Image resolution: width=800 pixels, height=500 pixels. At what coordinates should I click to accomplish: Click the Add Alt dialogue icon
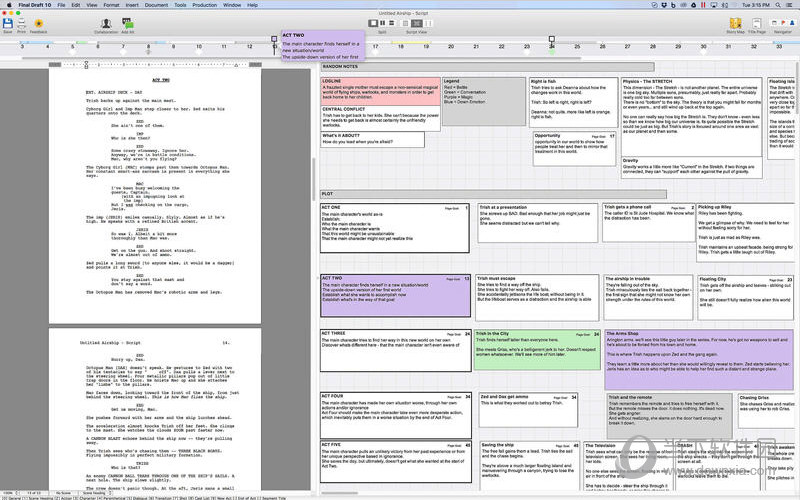[128, 23]
